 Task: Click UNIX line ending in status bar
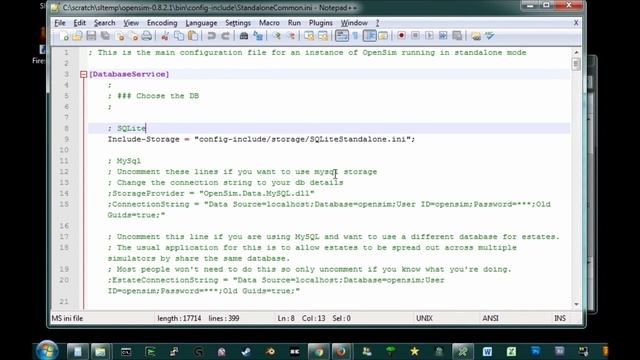[x=424, y=318]
